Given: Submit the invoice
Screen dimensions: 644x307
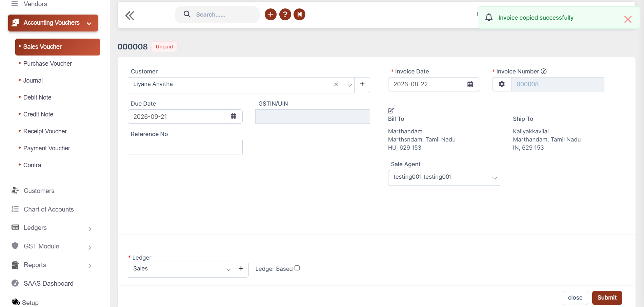Looking at the screenshot, I should pyautogui.click(x=607, y=298).
